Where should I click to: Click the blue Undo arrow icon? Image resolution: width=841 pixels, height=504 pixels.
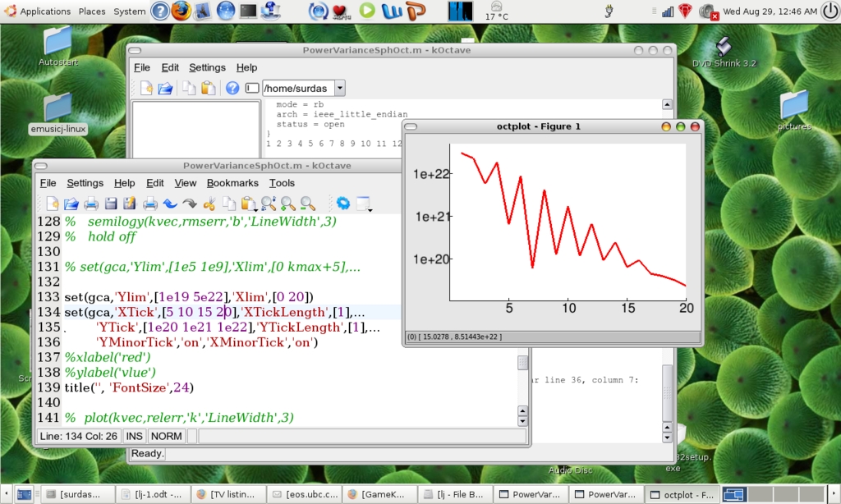click(x=170, y=204)
